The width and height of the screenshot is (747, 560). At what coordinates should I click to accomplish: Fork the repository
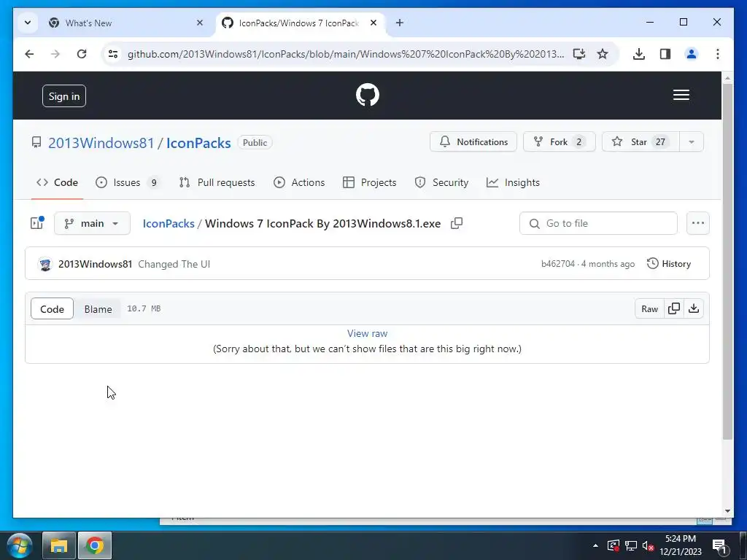point(560,142)
